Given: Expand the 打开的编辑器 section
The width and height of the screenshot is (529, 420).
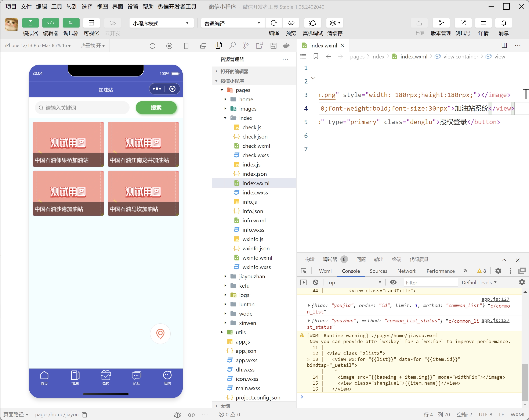Looking at the screenshot, I should pyautogui.click(x=255, y=71).
